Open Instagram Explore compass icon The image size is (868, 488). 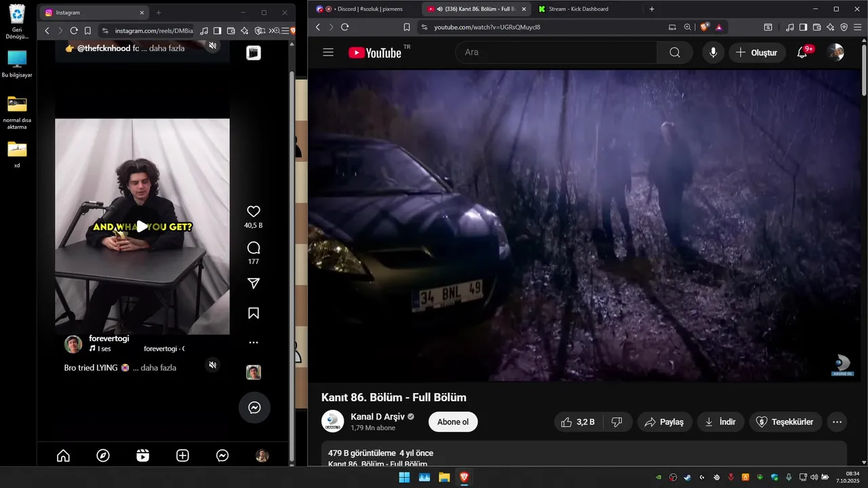tap(103, 456)
